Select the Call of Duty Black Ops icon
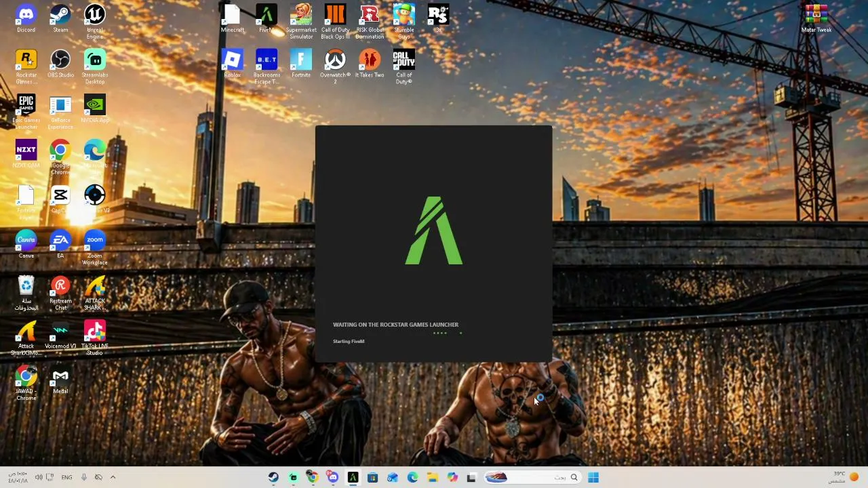This screenshot has height=488, width=868. [335, 22]
